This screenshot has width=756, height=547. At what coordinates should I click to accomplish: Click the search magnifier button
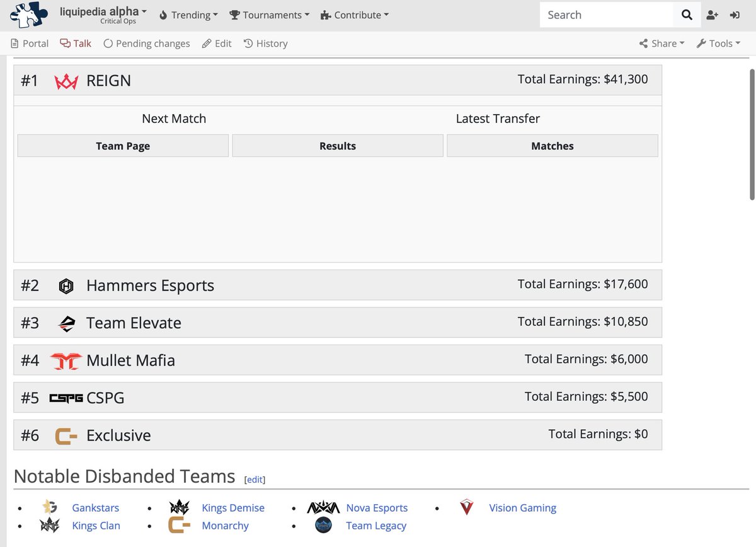tap(687, 15)
